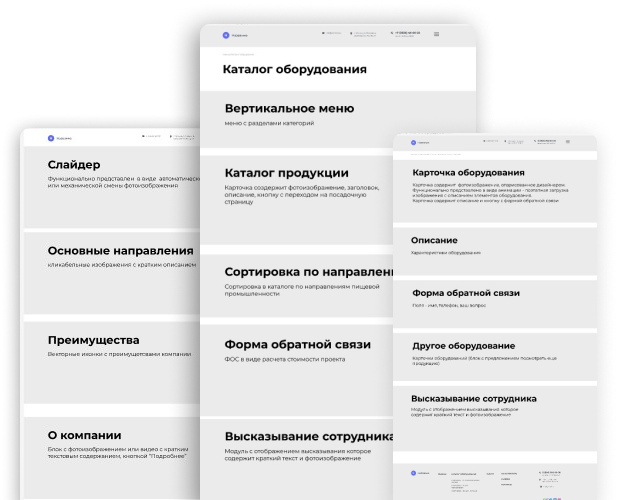The image size is (621, 500).
Task: Click the blue logo on the equipment card page
Action: [413, 143]
